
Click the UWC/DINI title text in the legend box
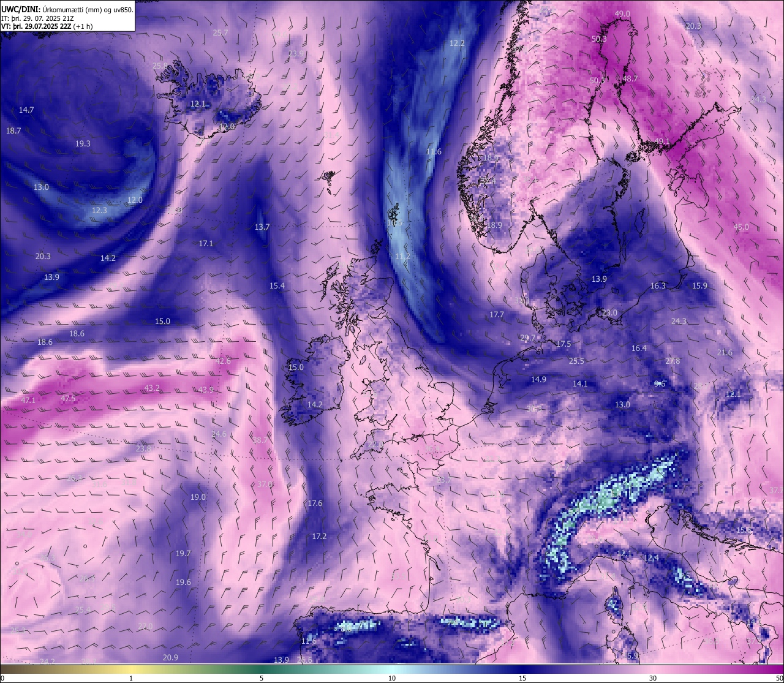(21, 9)
